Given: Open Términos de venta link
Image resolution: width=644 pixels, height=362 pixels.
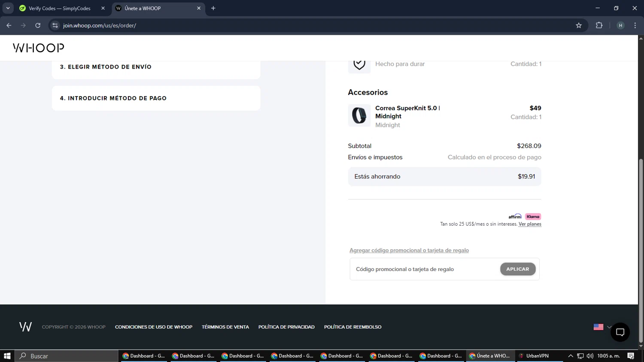Looking at the screenshot, I should pyautogui.click(x=225, y=327).
